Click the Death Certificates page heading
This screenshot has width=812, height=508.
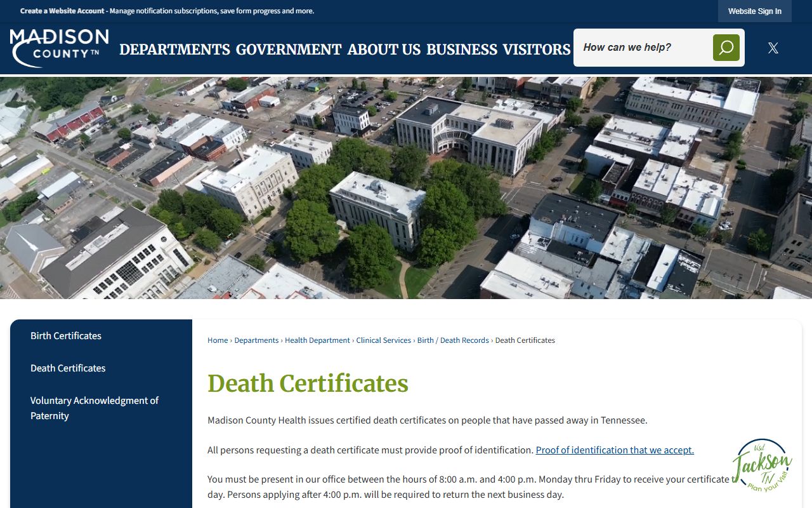(x=308, y=384)
